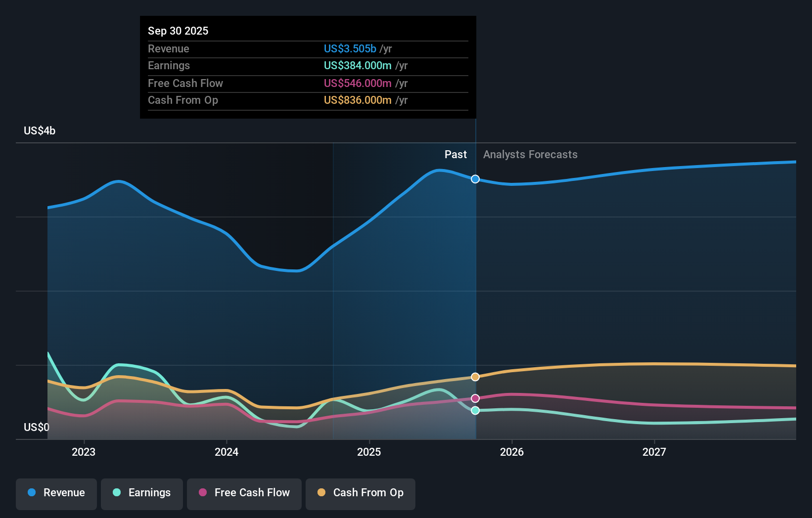This screenshot has height=518, width=812.
Task: Click the orange dot icon beside Cash From Op
Action: tap(321, 493)
